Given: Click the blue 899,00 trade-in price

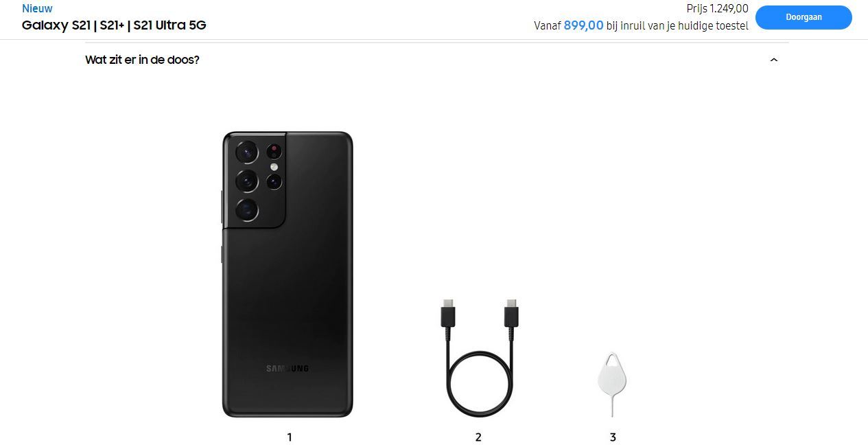Looking at the screenshot, I should pos(584,25).
